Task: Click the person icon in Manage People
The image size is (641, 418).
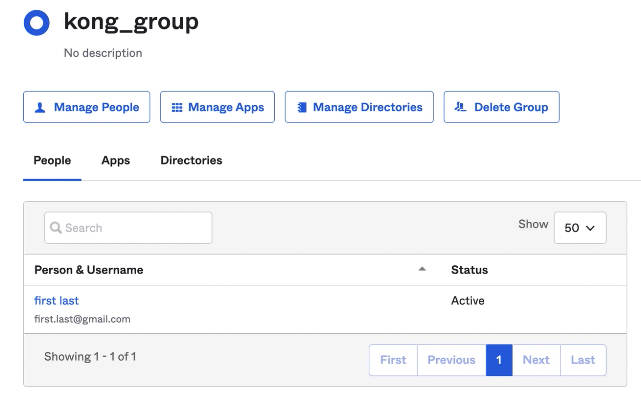Action: (x=40, y=108)
